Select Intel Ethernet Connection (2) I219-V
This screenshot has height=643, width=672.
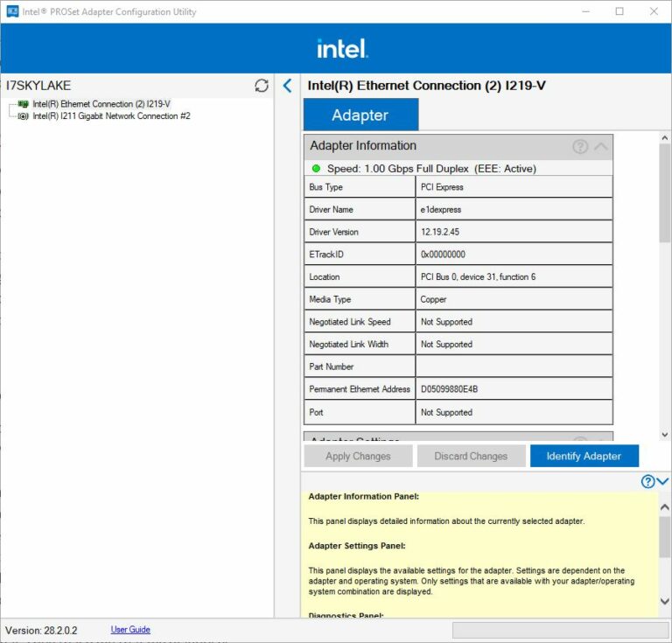tap(101, 104)
